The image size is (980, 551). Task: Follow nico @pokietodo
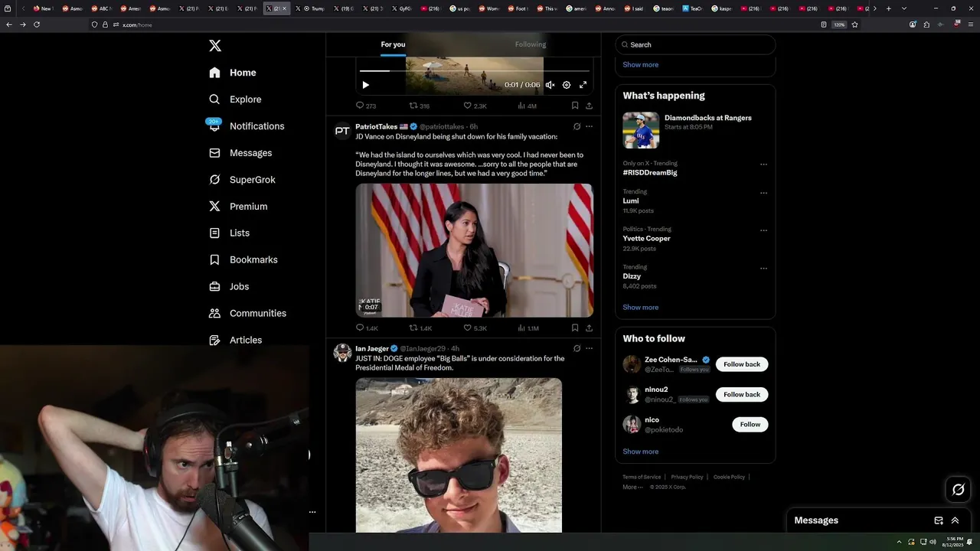click(x=750, y=424)
